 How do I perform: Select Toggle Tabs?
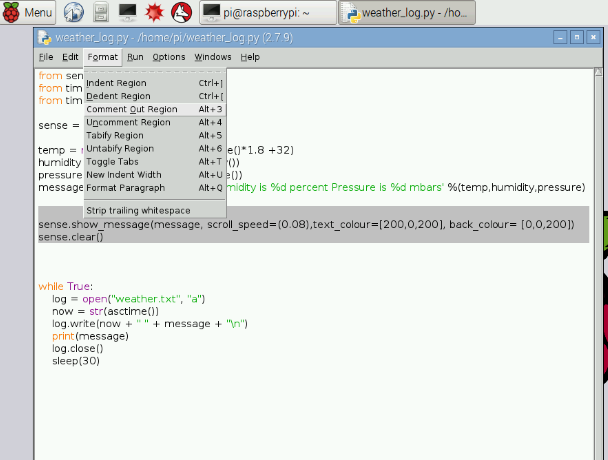[155, 162]
